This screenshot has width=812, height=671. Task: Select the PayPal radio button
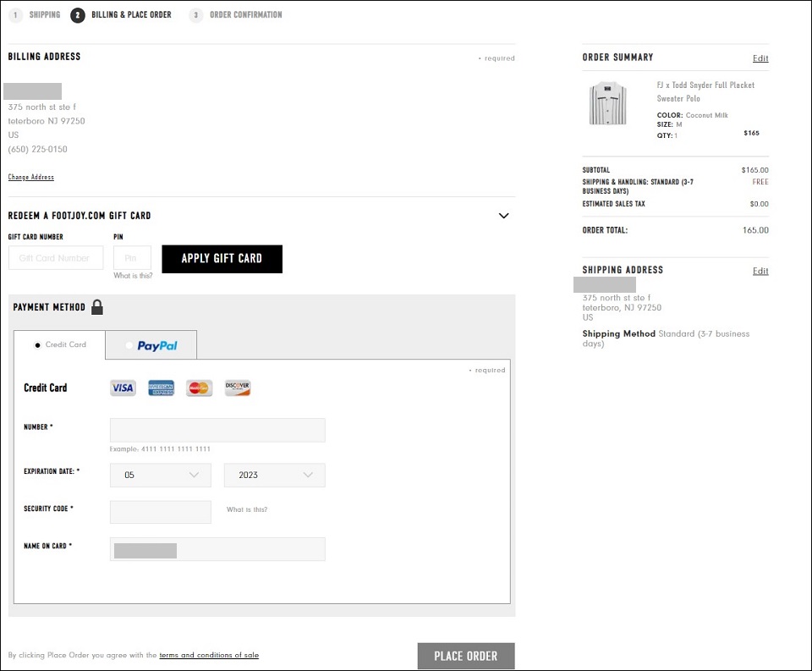tap(129, 345)
